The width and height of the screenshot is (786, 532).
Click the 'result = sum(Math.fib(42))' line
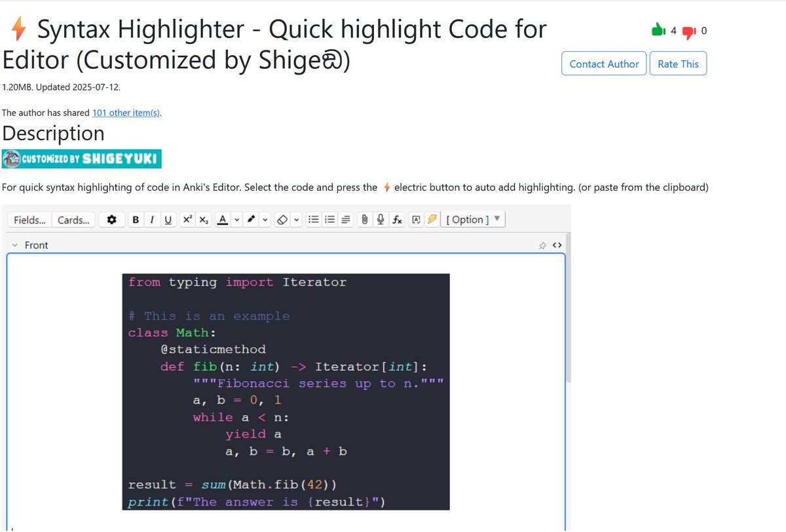(x=233, y=485)
